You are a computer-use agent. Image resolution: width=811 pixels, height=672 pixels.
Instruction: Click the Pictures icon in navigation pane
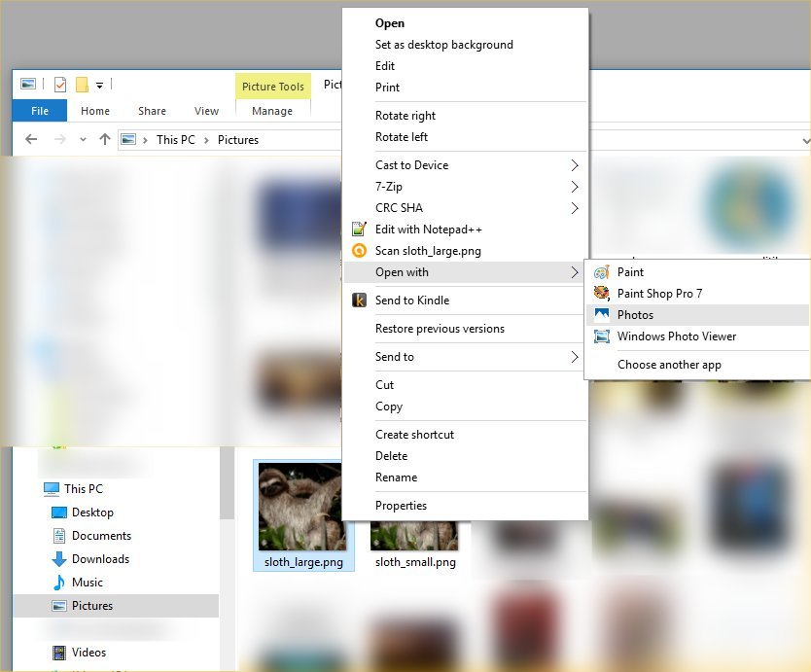click(59, 605)
